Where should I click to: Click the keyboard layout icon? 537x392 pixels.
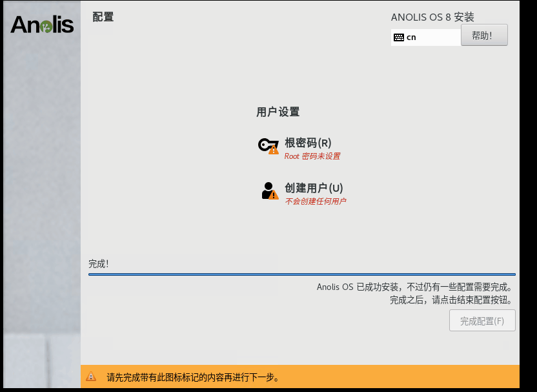click(398, 37)
